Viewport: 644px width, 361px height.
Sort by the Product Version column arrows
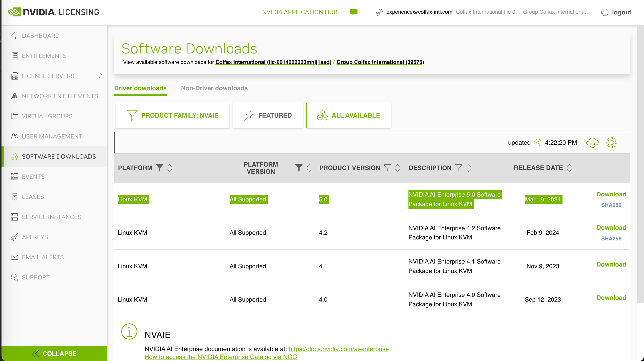398,168
